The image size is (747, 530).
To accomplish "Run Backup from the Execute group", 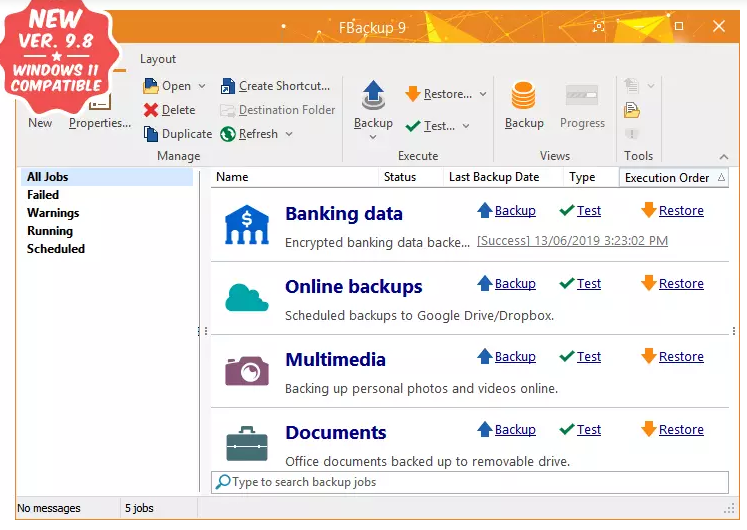I will pyautogui.click(x=373, y=105).
